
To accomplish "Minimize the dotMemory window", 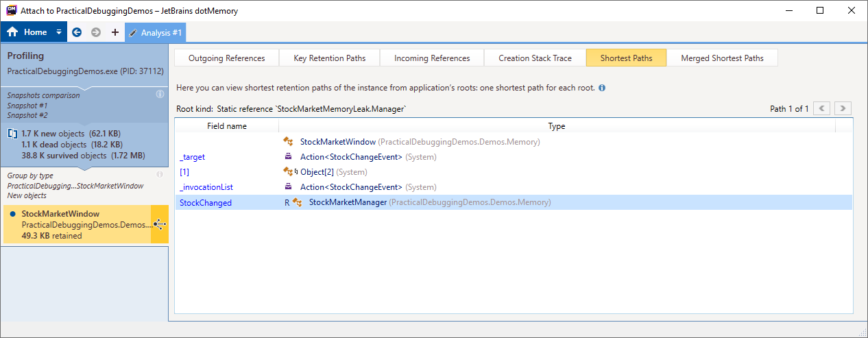I will [789, 10].
